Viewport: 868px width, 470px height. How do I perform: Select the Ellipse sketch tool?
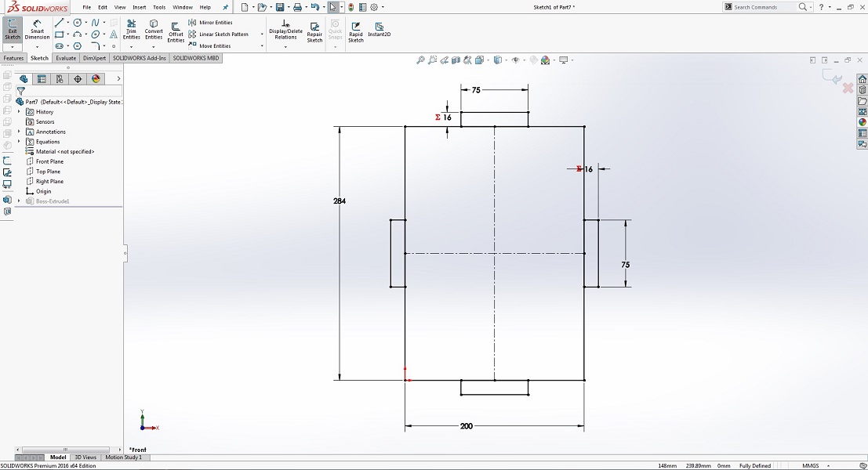coord(95,34)
